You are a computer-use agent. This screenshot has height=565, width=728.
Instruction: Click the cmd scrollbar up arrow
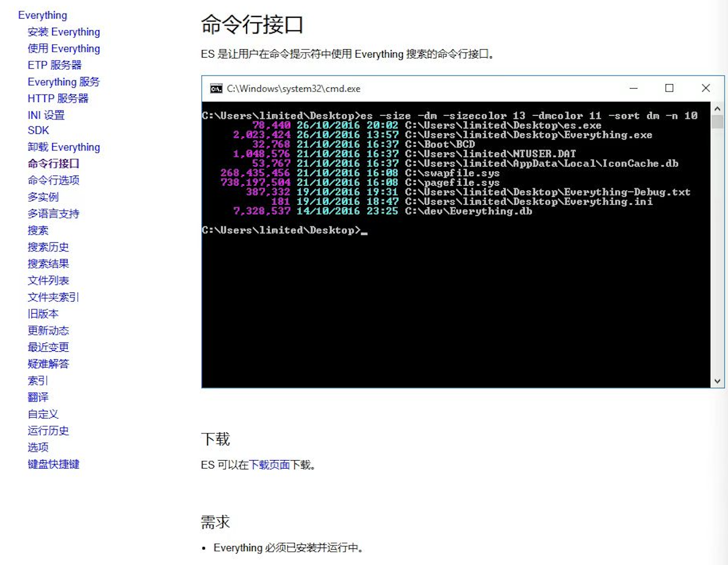(x=717, y=109)
